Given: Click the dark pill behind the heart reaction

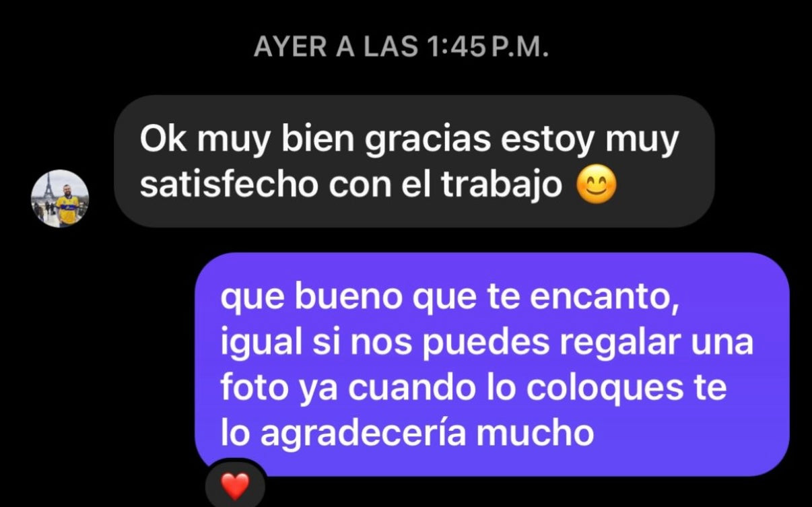Looking at the screenshot, I should [235, 483].
